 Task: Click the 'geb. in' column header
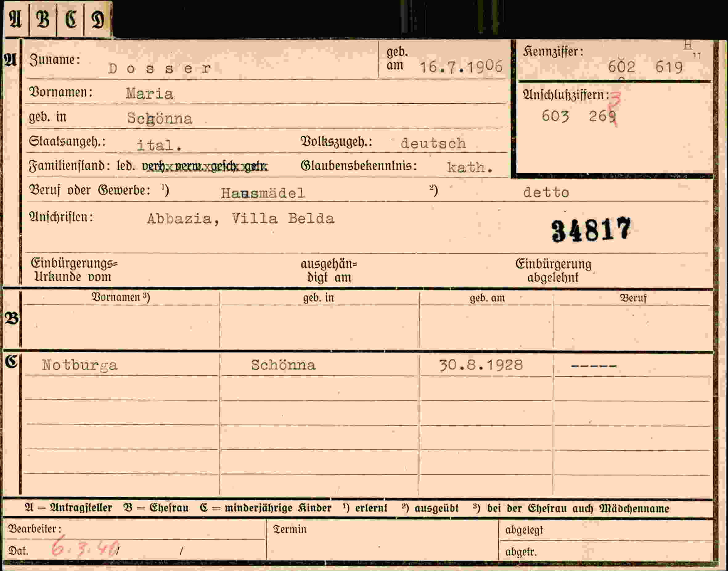click(x=319, y=298)
